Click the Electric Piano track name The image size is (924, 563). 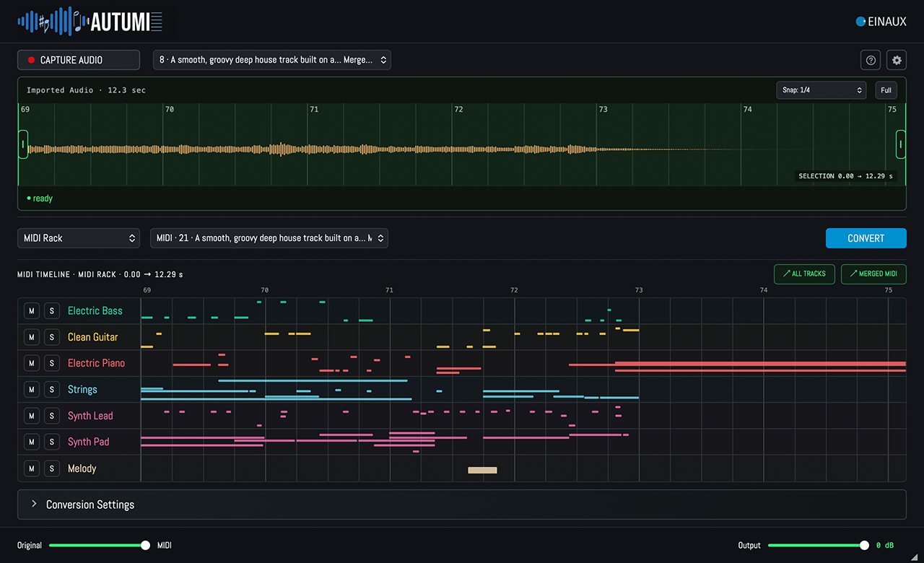[x=96, y=363]
